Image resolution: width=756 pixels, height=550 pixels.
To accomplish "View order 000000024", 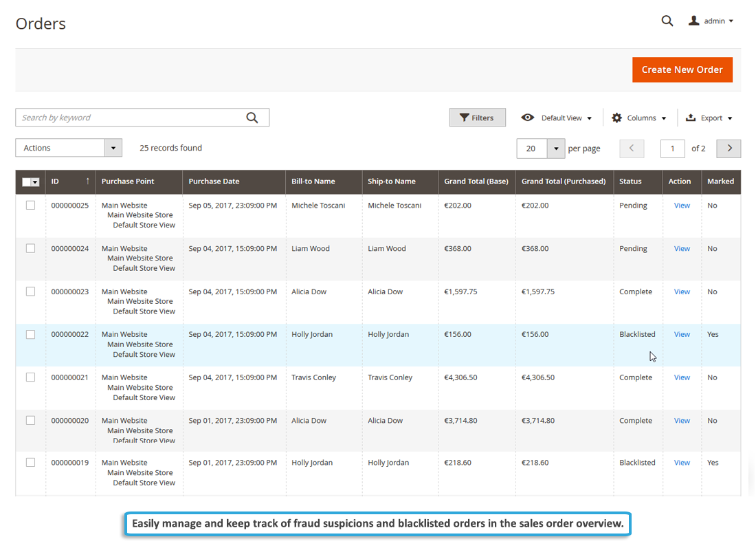I will 682,248.
